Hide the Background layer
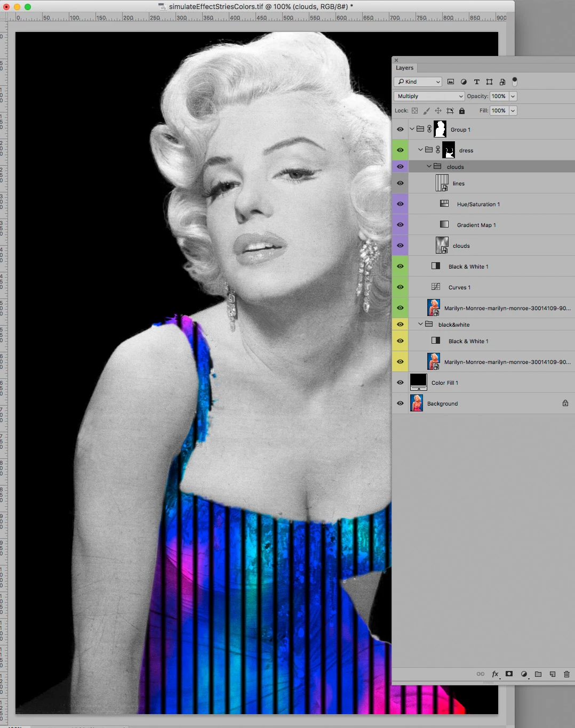This screenshot has height=728, width=575. [400, 403]
